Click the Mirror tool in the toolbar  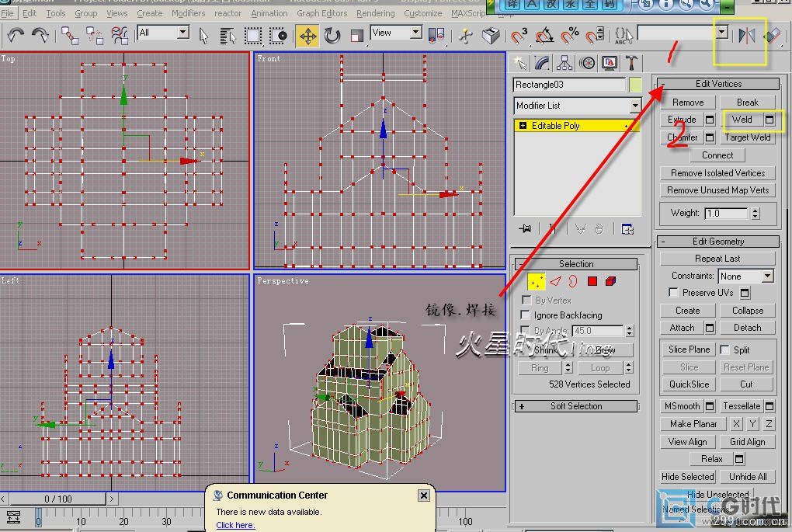(746, 36)
